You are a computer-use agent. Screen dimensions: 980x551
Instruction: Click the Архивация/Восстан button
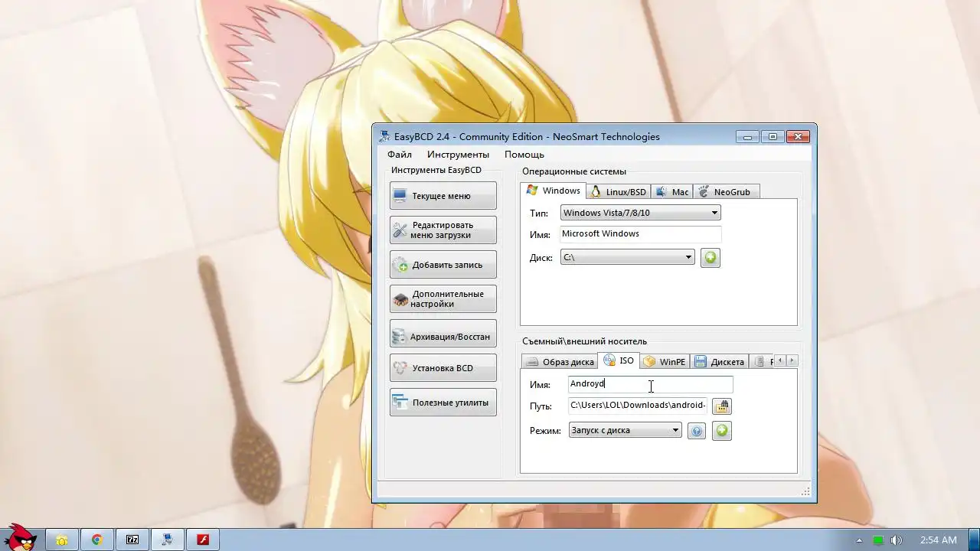(443, 334)
